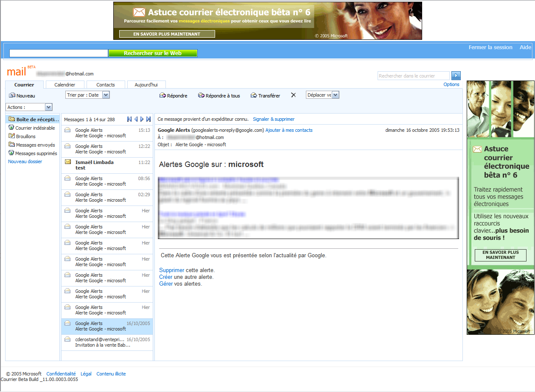Open the Légal footer link
Viewport: 535px width, 392px height.
pyautogui.click(x=86, y=374)
